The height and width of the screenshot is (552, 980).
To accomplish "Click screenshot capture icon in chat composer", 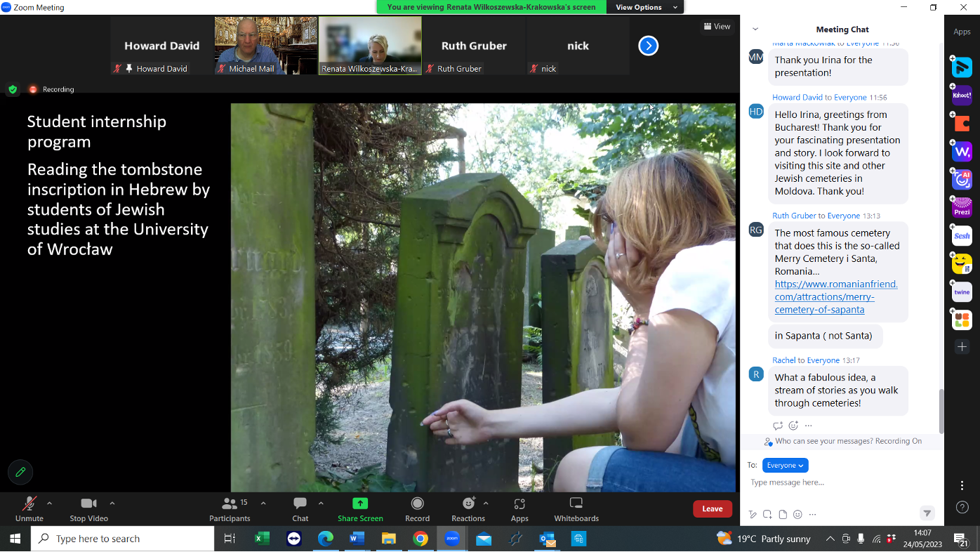I will tap(767, 514).
